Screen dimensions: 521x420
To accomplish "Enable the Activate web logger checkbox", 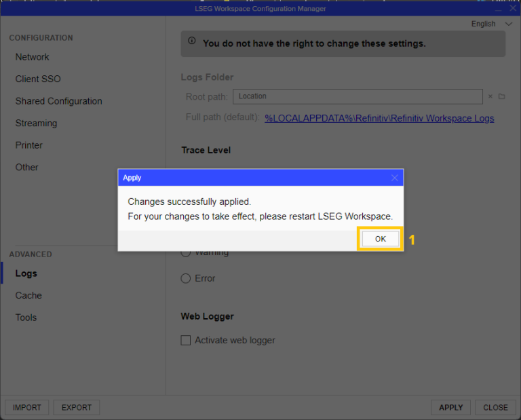I will tap(186, 341).
